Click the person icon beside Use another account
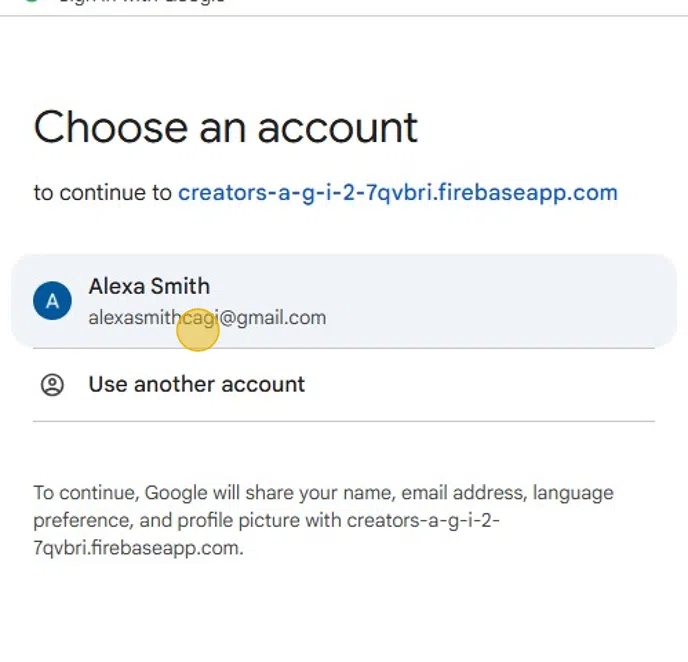 click(52, 385)
